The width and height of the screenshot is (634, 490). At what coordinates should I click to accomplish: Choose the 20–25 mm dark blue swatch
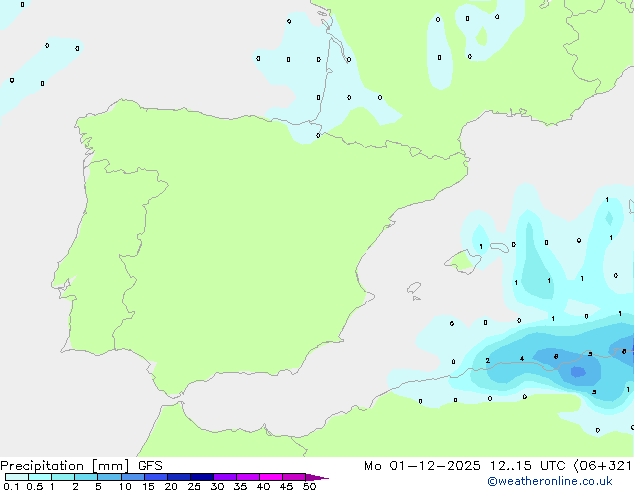click(179, 477)
